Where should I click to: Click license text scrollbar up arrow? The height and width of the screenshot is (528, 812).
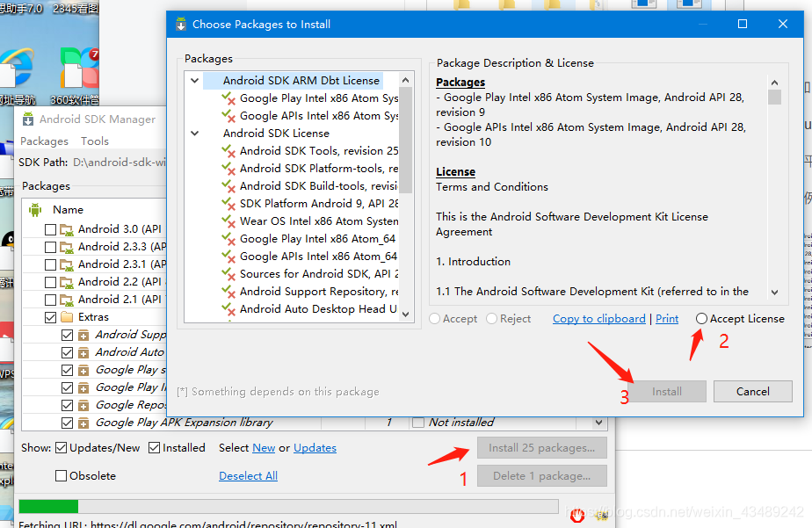click(775, 83)
